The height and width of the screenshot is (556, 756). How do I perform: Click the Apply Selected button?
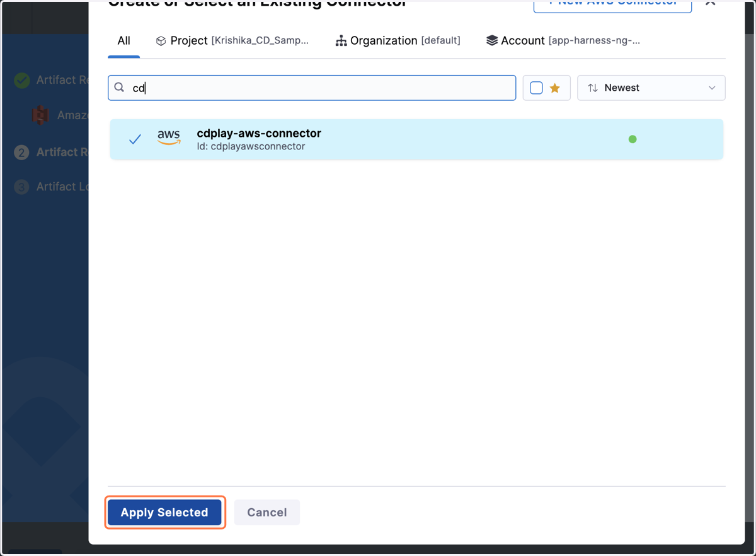click(164, 513)
